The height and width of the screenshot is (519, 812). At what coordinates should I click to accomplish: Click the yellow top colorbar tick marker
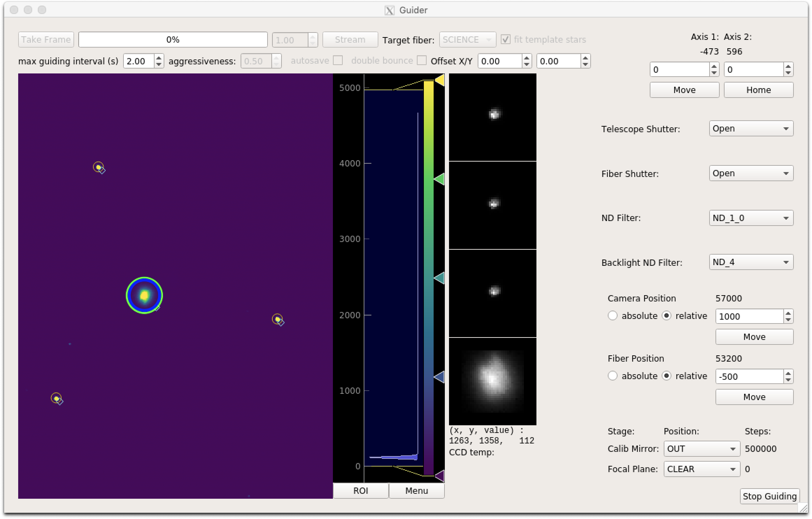pyautogui.click(x=440, y=80)
